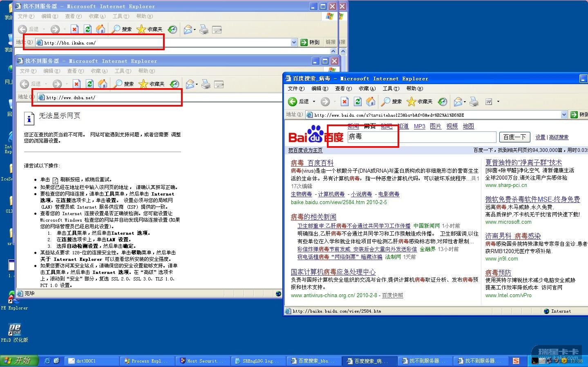The width and height of the screenshot is (588, 367).
Task: Click Forward arrow in the Baidu window toolbar
Action: (325, 102)
